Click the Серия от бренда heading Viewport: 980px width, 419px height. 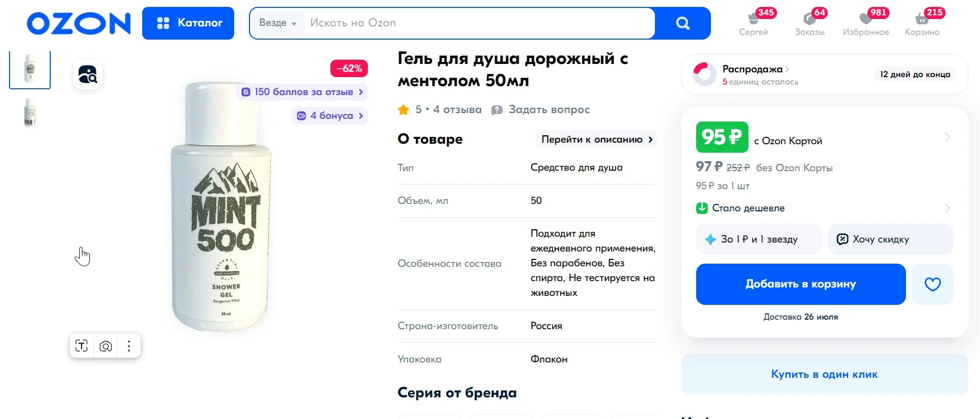pyautogui.click(x=457, y=393)
